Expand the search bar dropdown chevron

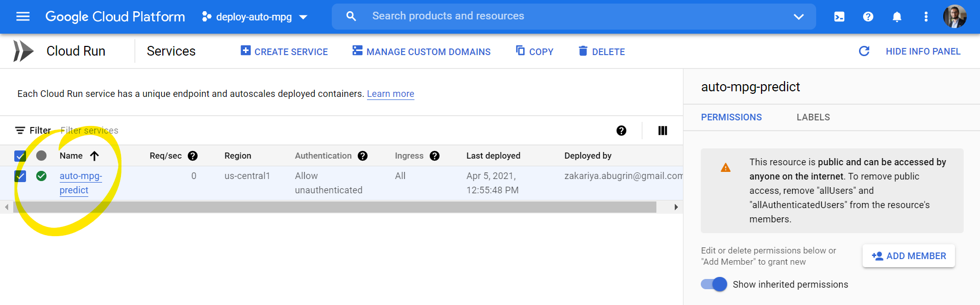coord(799,17)
